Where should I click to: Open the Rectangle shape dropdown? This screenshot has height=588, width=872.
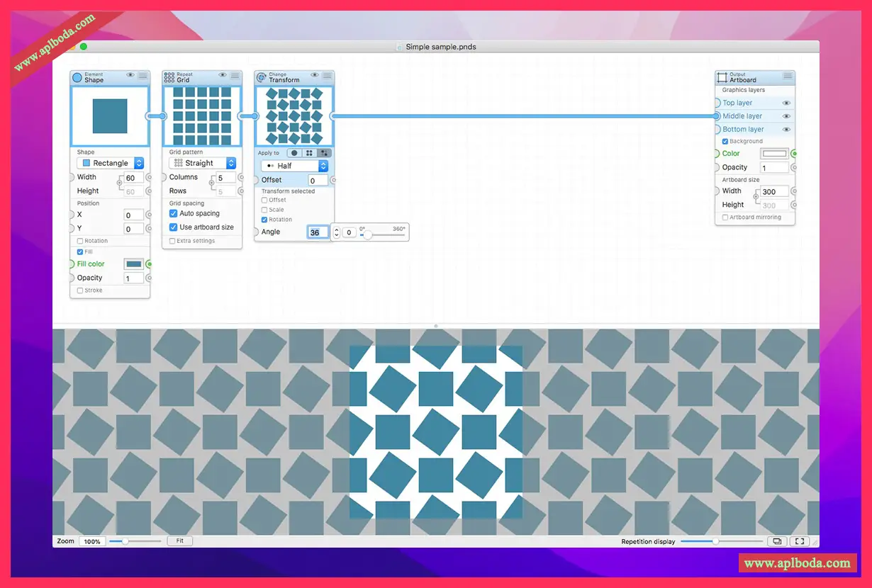pyautogui.click(x=110, y=163)
